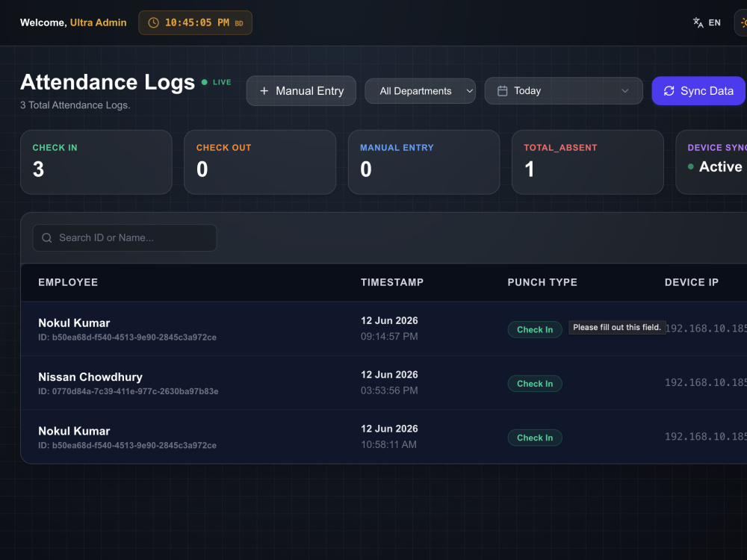
Task: Click the TIMESTAMP column header
Action: pos(392,282)
